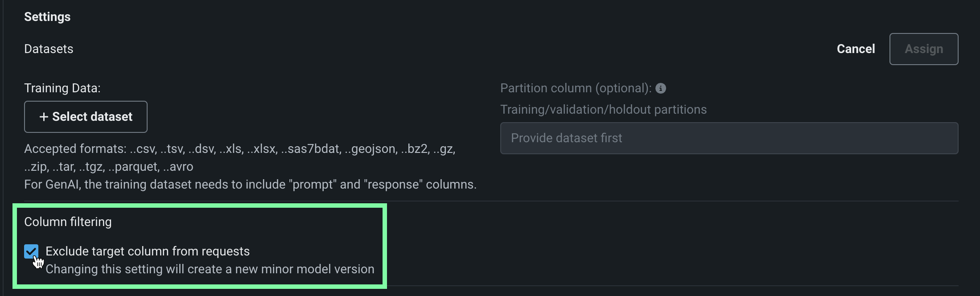Screen dimensions: 980x296
Task: Click the Partition column info icon
Action: pyautogui.click(x=661, y=88)
